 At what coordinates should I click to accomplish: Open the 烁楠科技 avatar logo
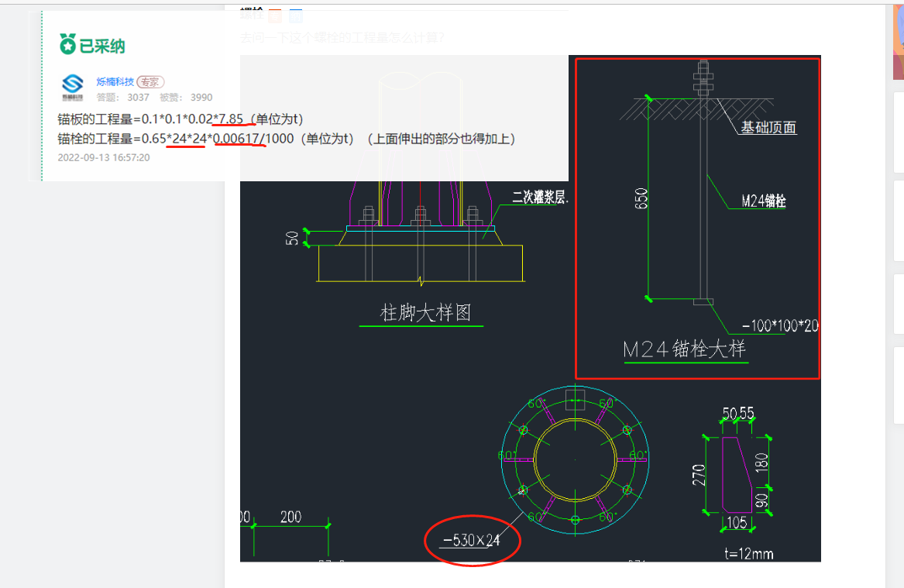(x=73, y=88)
